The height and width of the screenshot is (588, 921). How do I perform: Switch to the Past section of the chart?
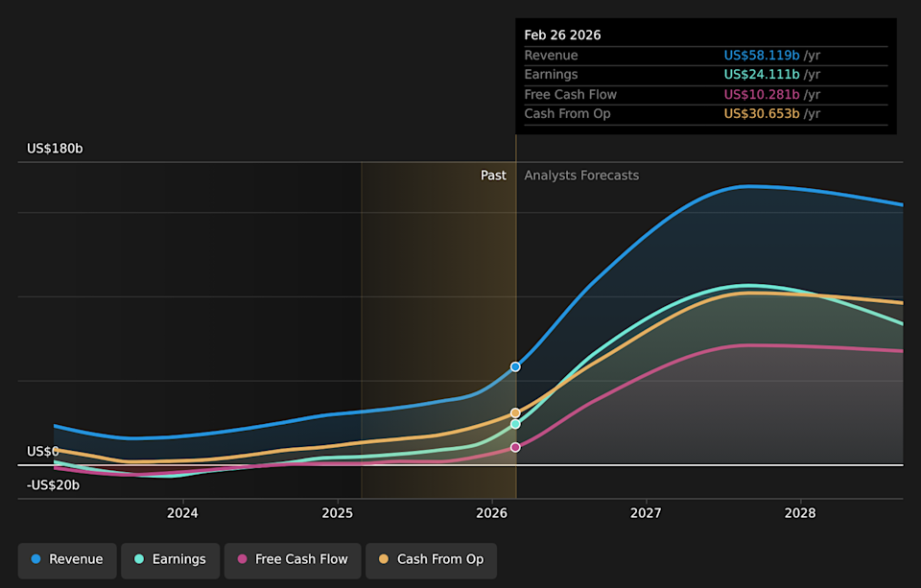click(493, 176)
